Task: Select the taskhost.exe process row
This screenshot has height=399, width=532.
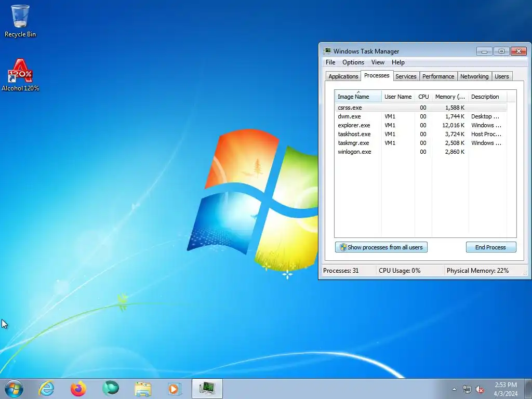Action: [x=421, y=134]
